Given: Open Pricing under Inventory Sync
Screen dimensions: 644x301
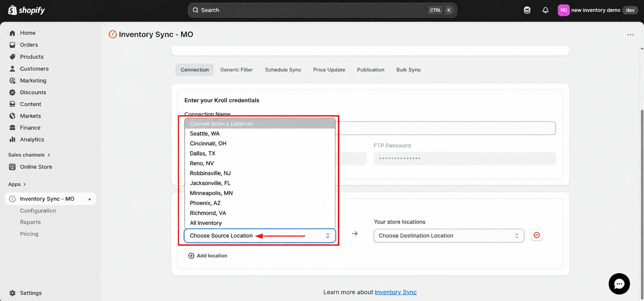Looking at the screenshot, I should click(x=29, y=234).
